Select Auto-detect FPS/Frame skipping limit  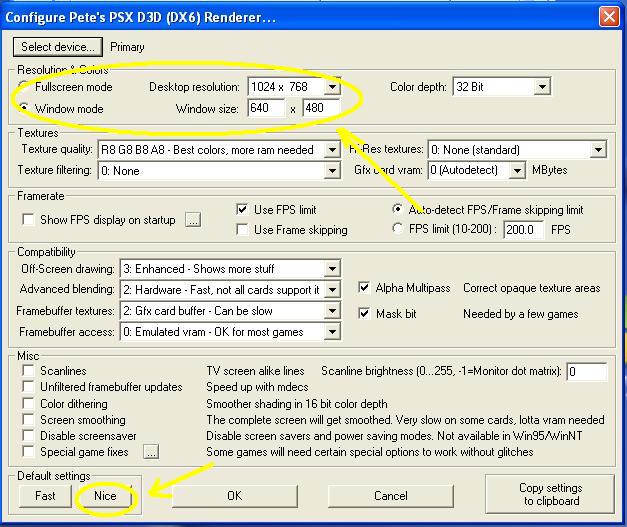[x=397, y=209]
